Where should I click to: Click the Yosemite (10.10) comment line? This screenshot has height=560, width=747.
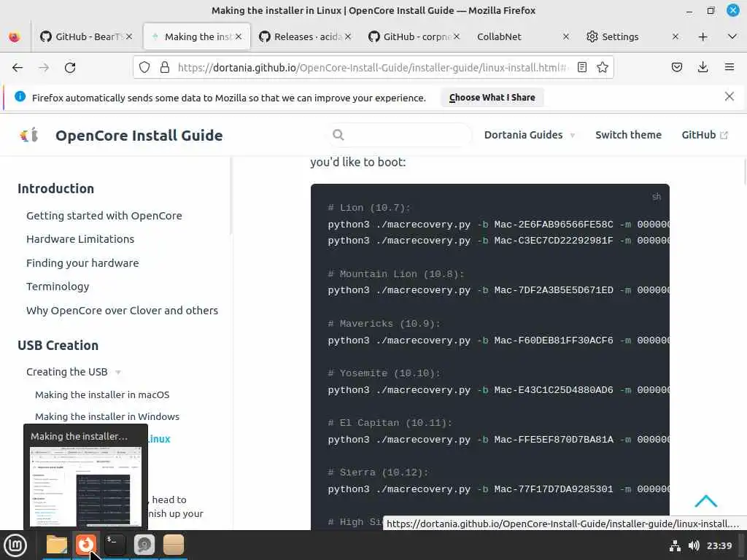click(x=384, y=373)
